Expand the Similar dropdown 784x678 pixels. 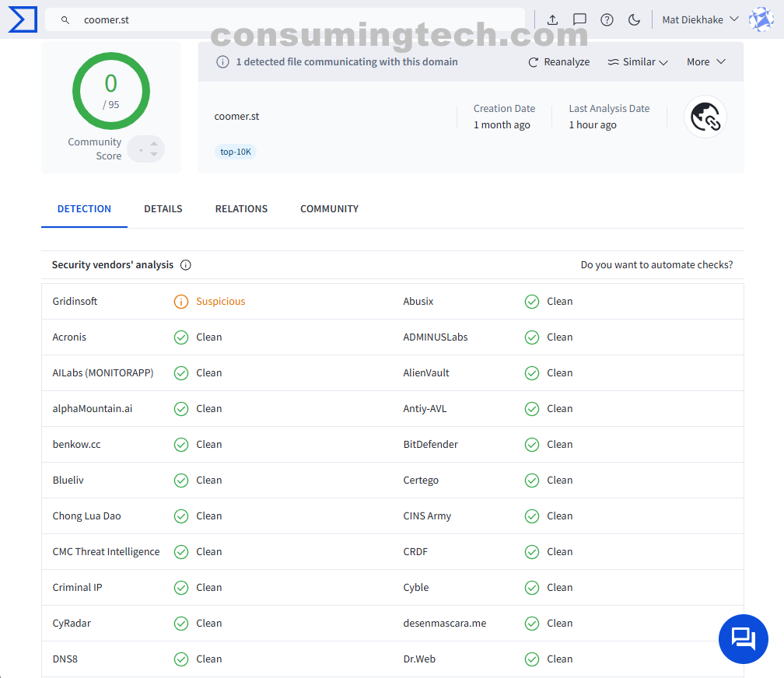[638, 62]
